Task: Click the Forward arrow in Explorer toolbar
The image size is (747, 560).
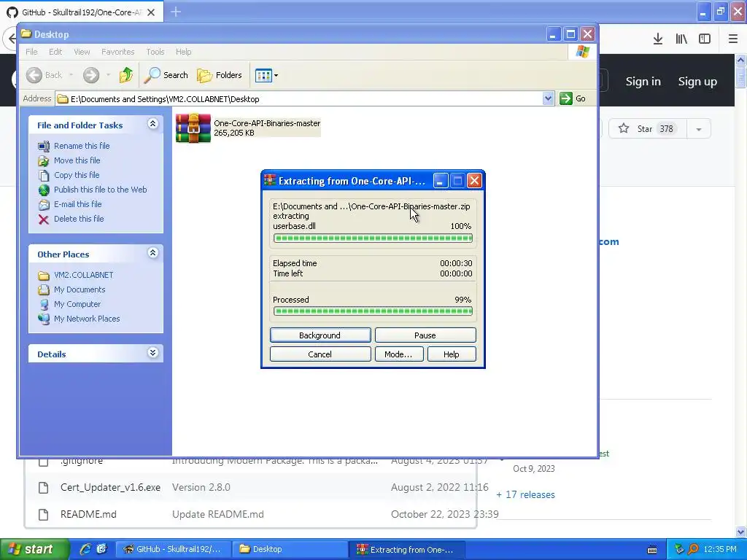Action: tap(91, 75)
